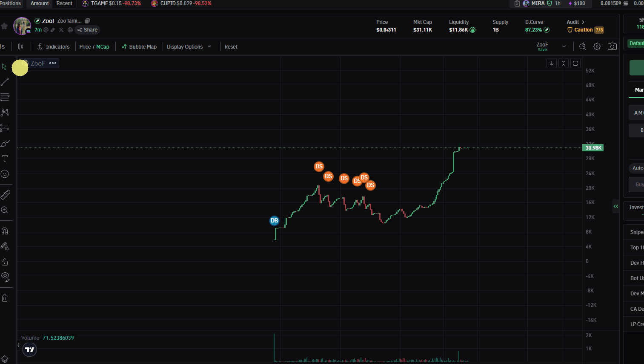Toggle lock all drawings

pyautogui.click(x=5, y=262)
